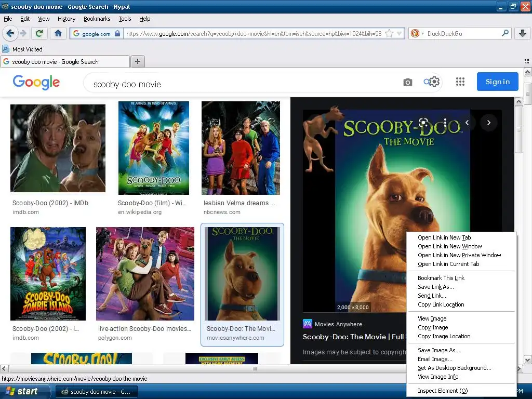Click the browser Back arrow button
Viewport: 532px width, 399px height.
click(10, 33)
